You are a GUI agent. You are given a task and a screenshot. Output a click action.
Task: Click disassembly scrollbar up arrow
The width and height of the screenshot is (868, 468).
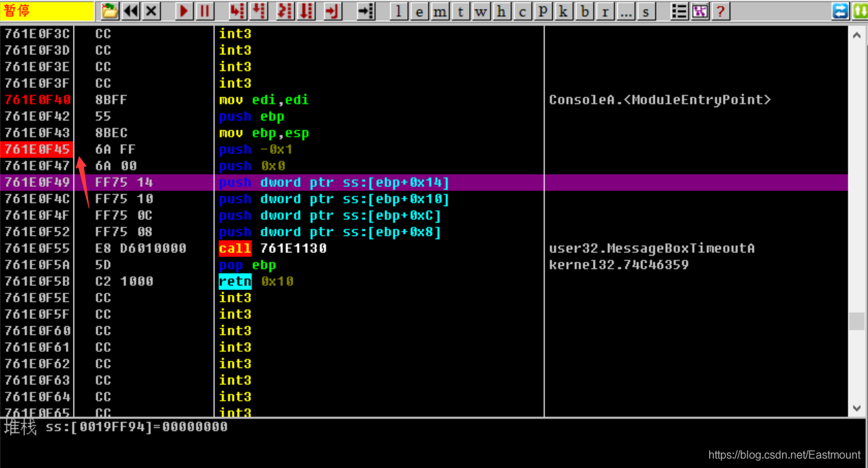pyautogui.click(x=856, y=34)
